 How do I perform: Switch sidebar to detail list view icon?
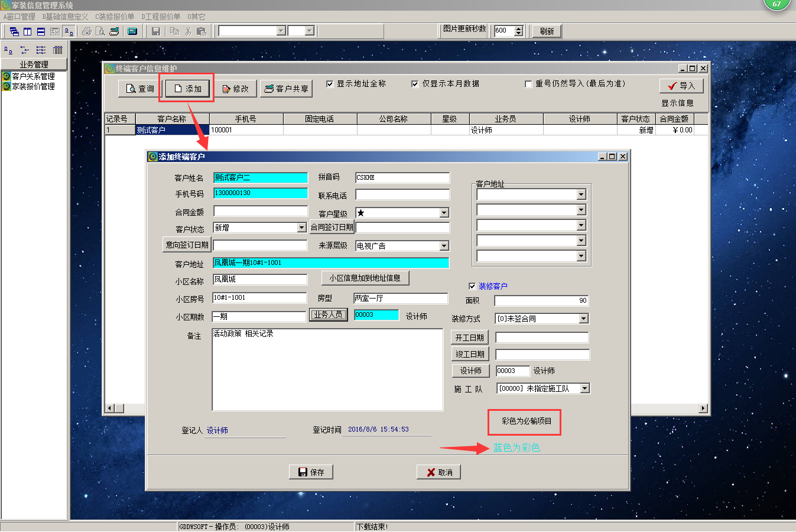(x=57, y=50)
